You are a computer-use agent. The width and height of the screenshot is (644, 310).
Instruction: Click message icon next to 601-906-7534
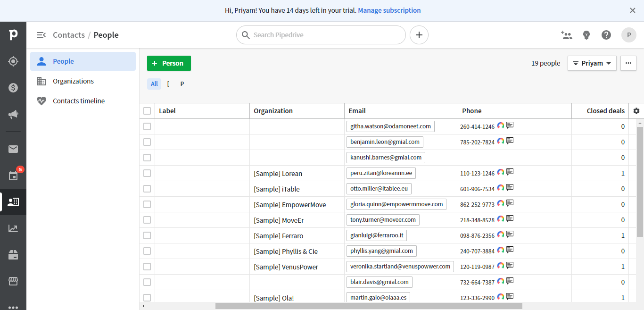510,187
